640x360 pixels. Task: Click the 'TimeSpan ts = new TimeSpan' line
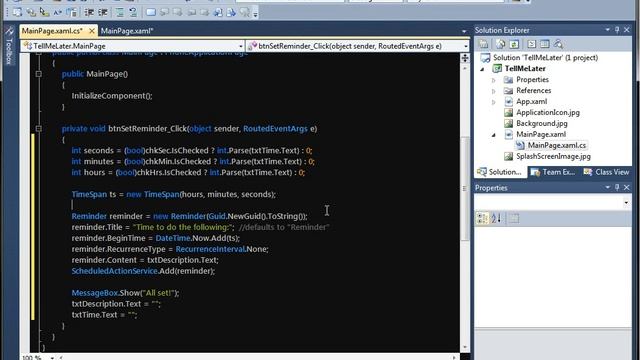click(x=173, y=194)
